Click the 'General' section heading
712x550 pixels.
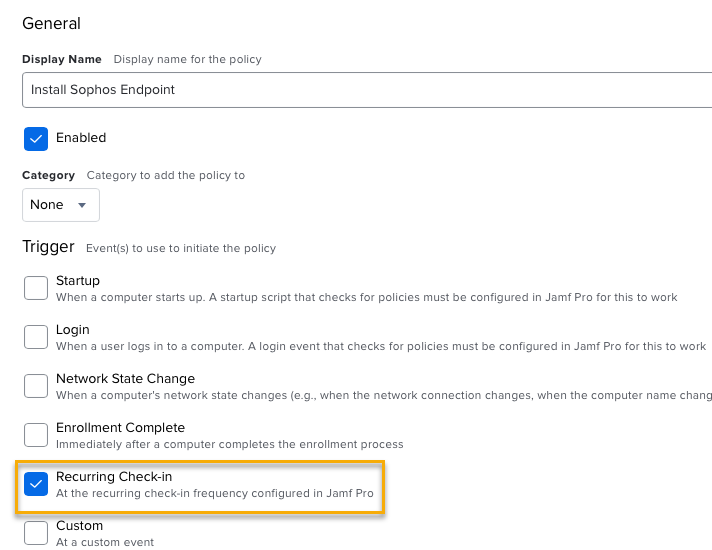(x=51, y=23)
